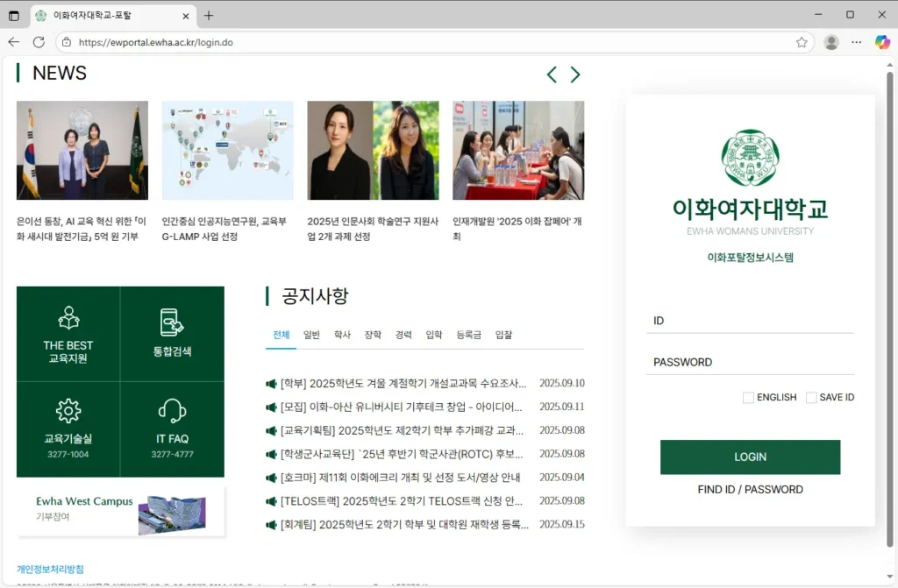Open the 학군사관(ROTC) notice
898x588 pixels.
pos(402,454)
